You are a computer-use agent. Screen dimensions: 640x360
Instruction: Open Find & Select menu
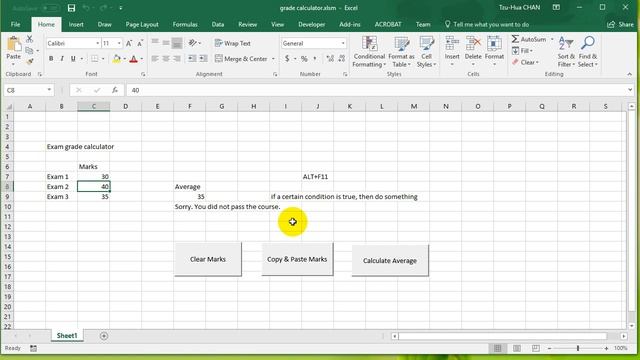pyautogui.click(x=588, y=52)
